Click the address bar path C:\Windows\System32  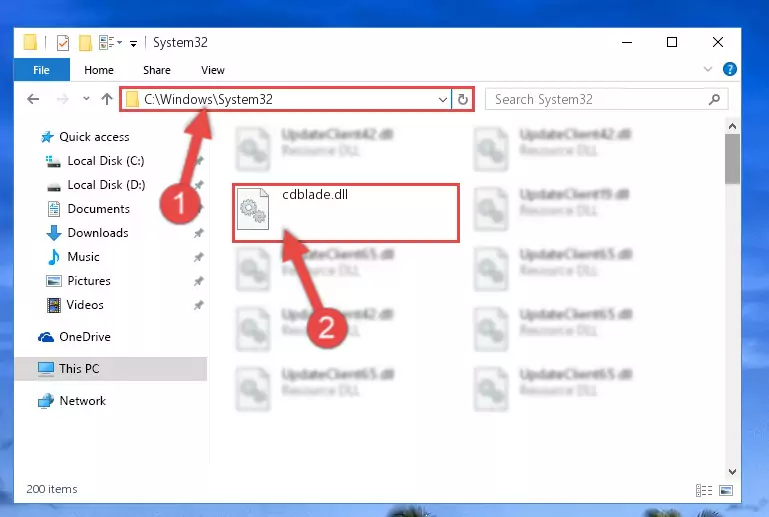pyautogui.click(x=208, y=100)
